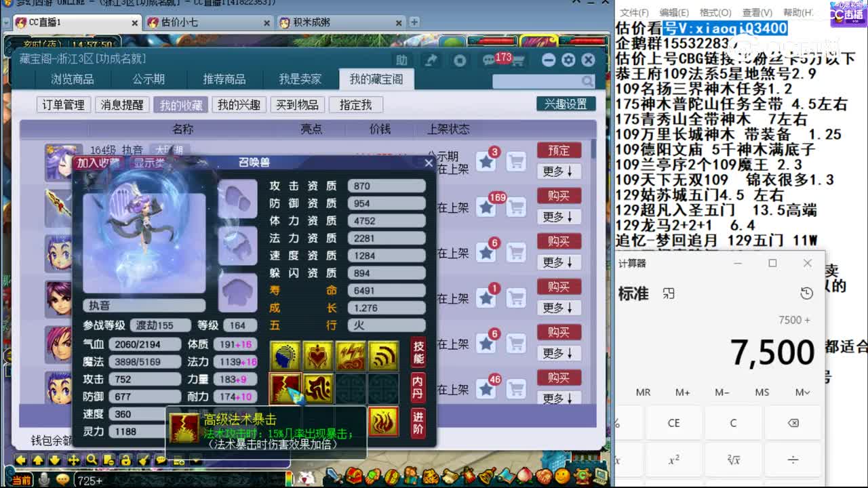Image resolution: width=868 pixels, height=488 pixels.
Task: Expand 更多 dropdown in the 预定 row
Action: (559, 171)
